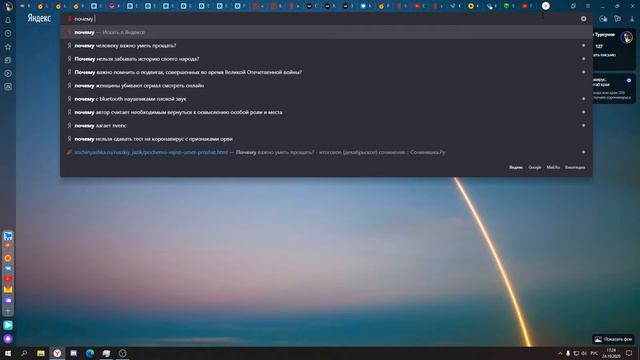Viewport: 640px width, 360px height.
Task: Expand hidden system tray icons chevron
Action: coord(560,353)
